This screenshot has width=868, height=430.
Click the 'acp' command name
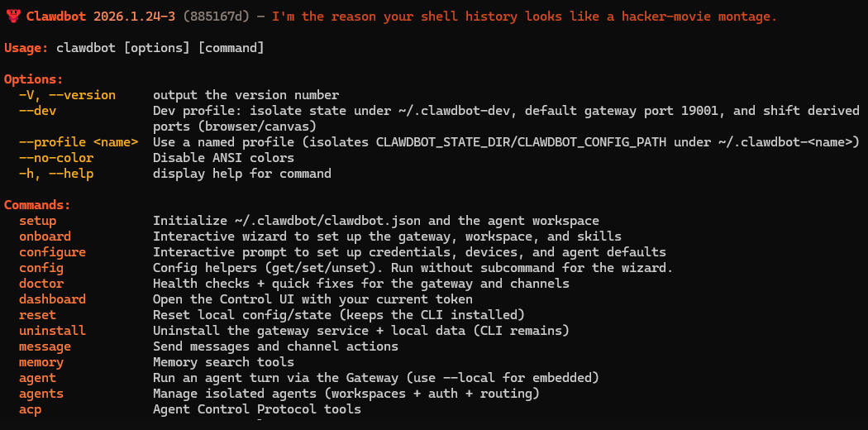pyautogui.click(x=31, y=409)
